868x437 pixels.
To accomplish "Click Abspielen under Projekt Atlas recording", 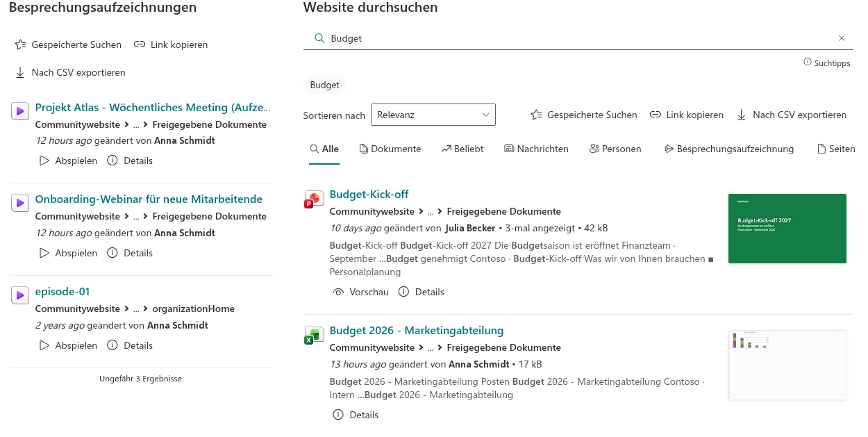I will coord(68,160).
